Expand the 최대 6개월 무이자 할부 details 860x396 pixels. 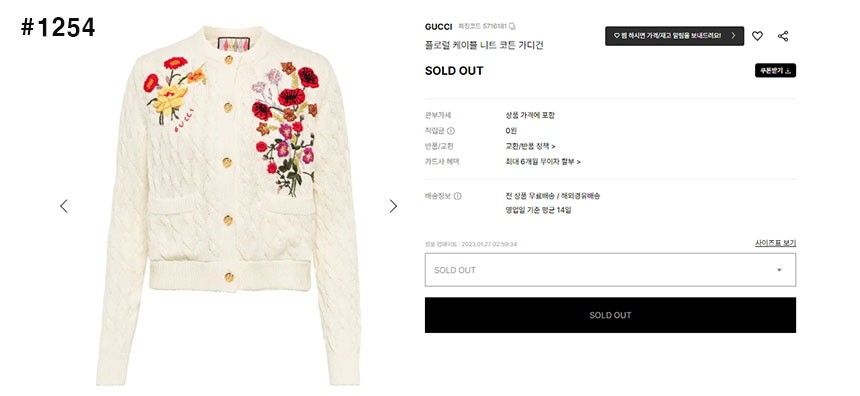[543, 162]
